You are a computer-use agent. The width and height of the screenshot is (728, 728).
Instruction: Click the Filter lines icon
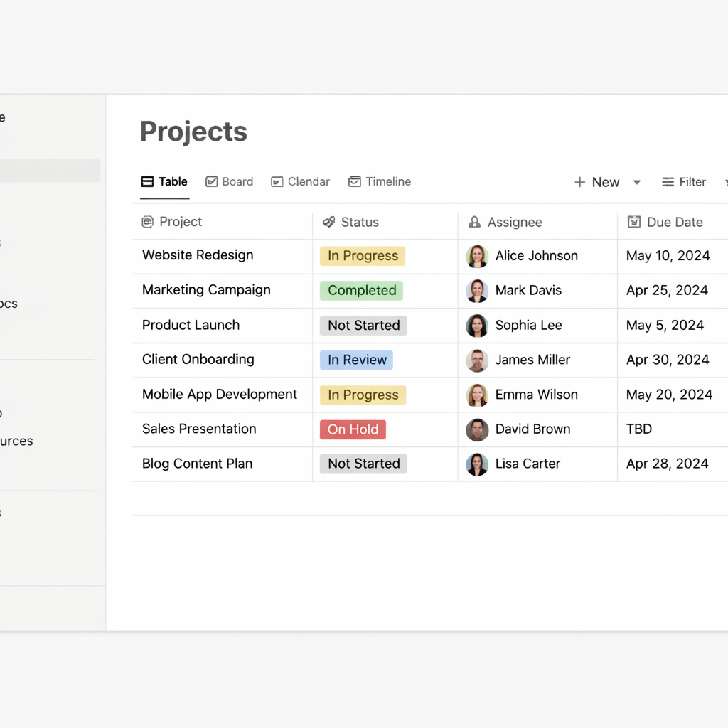click(x=668, y=182)
